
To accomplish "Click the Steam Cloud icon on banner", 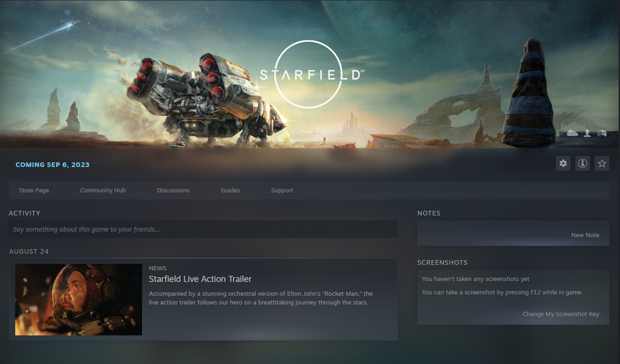I will coord(572,133).
